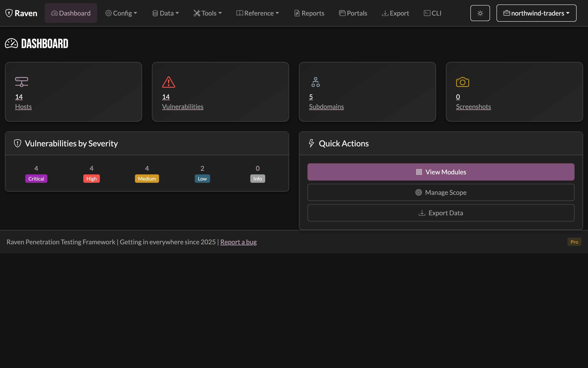The width and height of the screenshot is (588, 368).
Task: Open the Subdomains link
Action: pyautogui.click(x=326, y=107)
